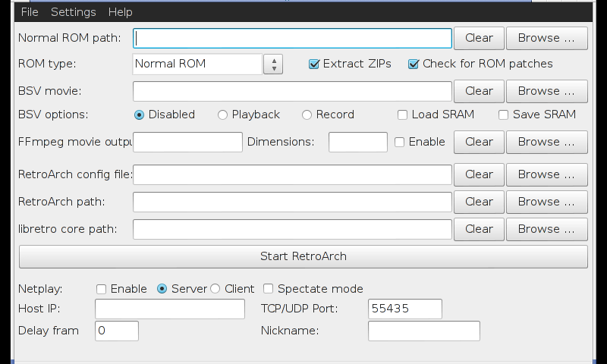Screen dimensions: 607x364
Task: Clear the libretro core path
Action: [479, 229]
